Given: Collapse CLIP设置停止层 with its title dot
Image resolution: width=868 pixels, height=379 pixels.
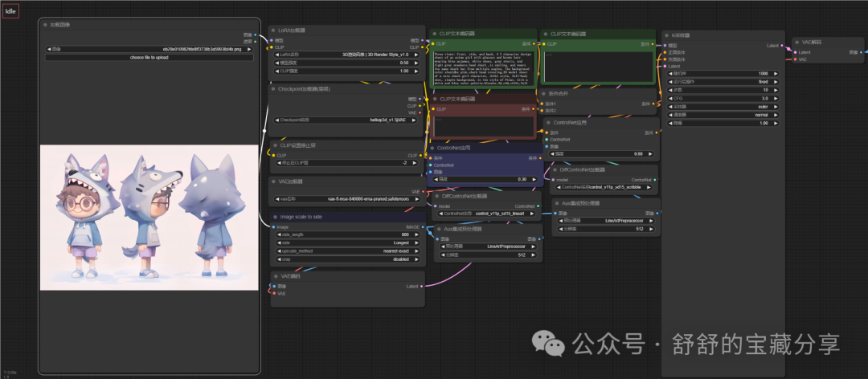Looking at the screenshot, I should [x=273, y=145].
